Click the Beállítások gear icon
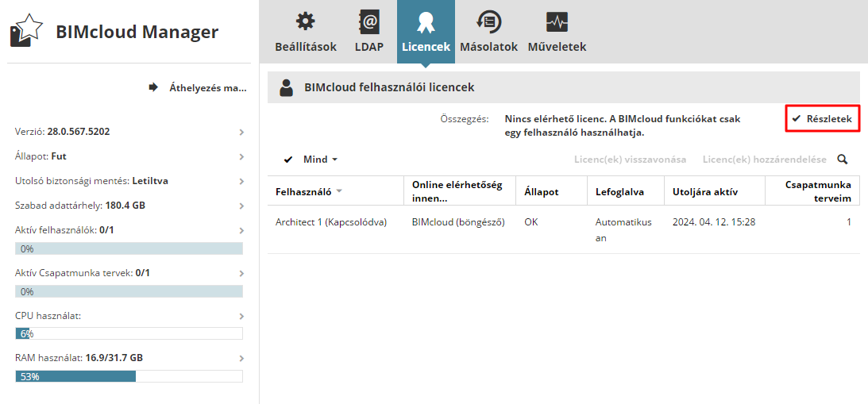Image resolution: width=868 pixels, height=404 pixels. [x=305, y=21]
